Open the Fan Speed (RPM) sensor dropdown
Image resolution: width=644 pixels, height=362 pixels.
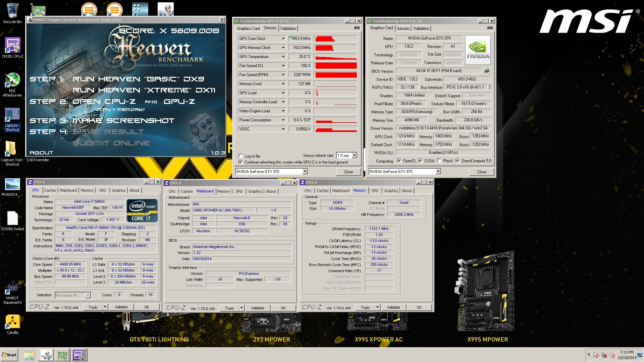tap(283, 75)
